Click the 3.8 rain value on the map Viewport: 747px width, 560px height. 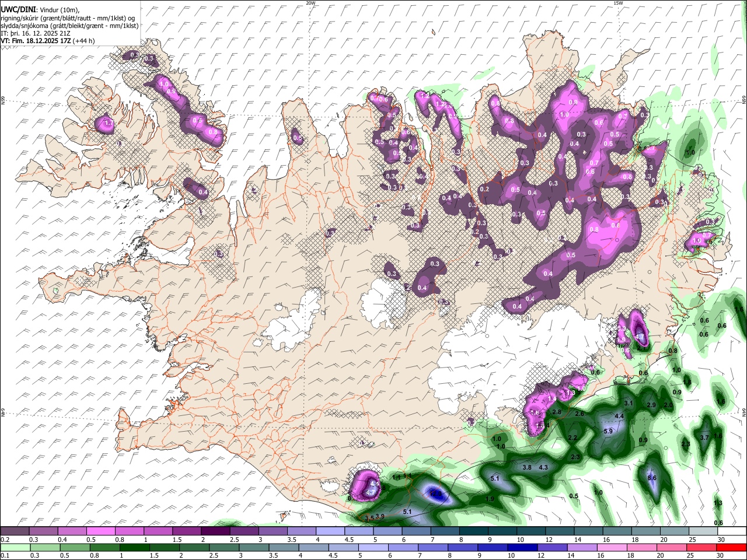[x=527, y=467]
